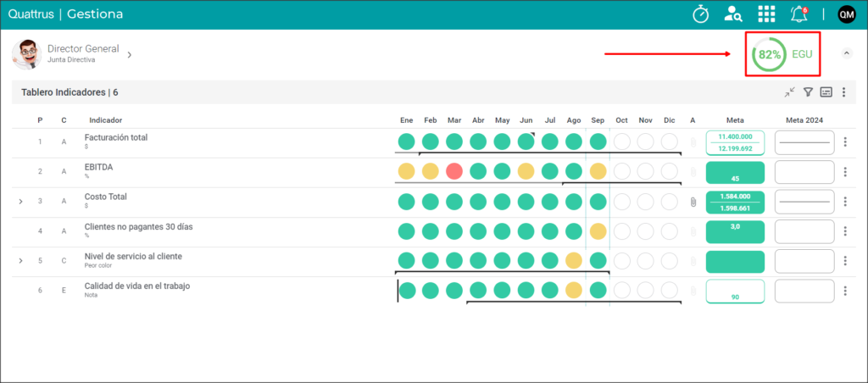Open Tablero Indicadores options menu
The width and height of the screenshot is (868, 383).
coord(843,92)
